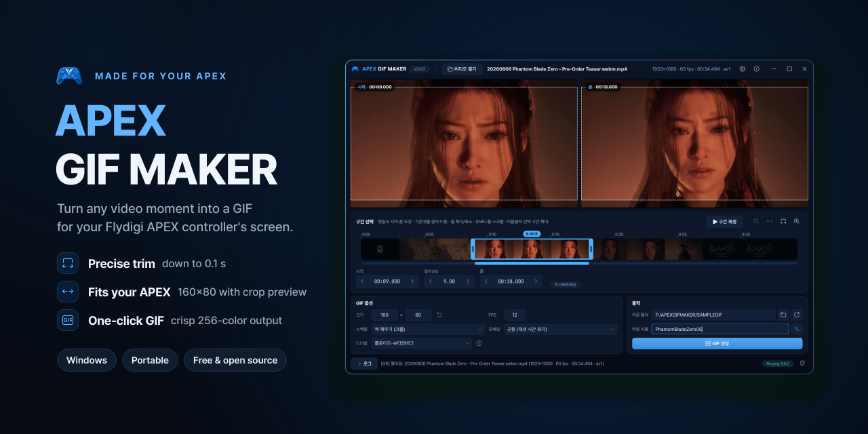This screenshot has width=868, height=434.
Task: Click the dithering help question mark icon
Action: tap(479, 343)
